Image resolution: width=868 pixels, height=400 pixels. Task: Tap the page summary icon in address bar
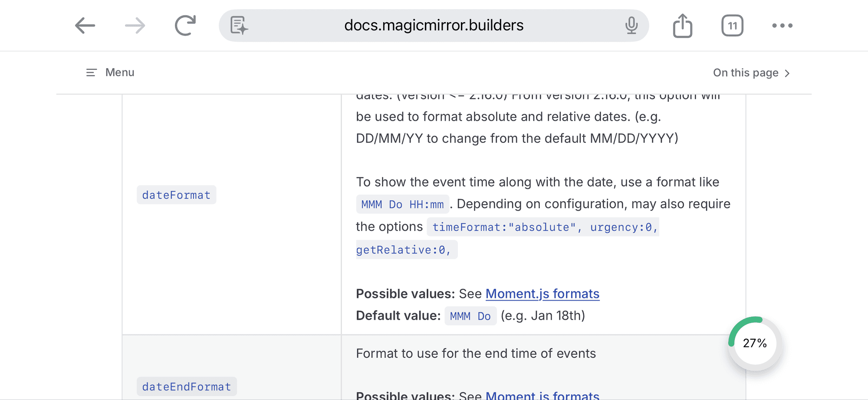pyautogui.click(x=239, y=26)
